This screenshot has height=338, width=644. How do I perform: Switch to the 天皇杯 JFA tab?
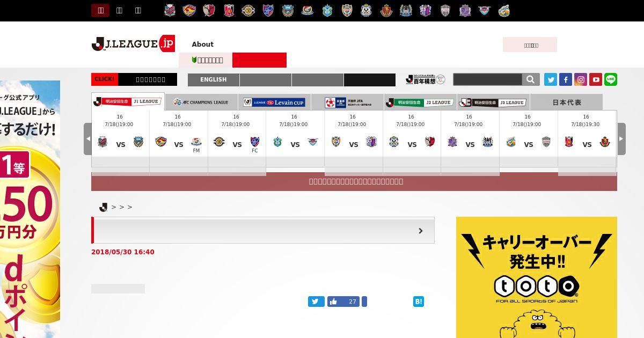[x=347, y=102]
